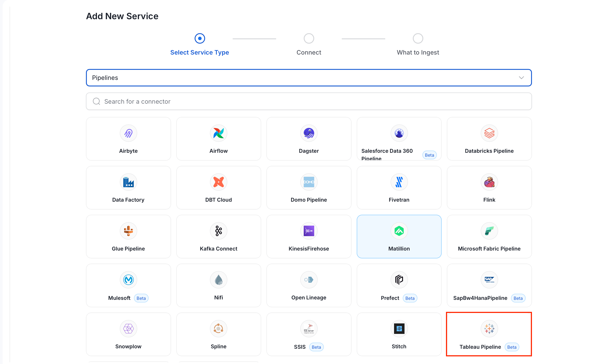Select the Salesforce Data 360 Pipeline icon
The image size is (607, 364).
point(399,133)
